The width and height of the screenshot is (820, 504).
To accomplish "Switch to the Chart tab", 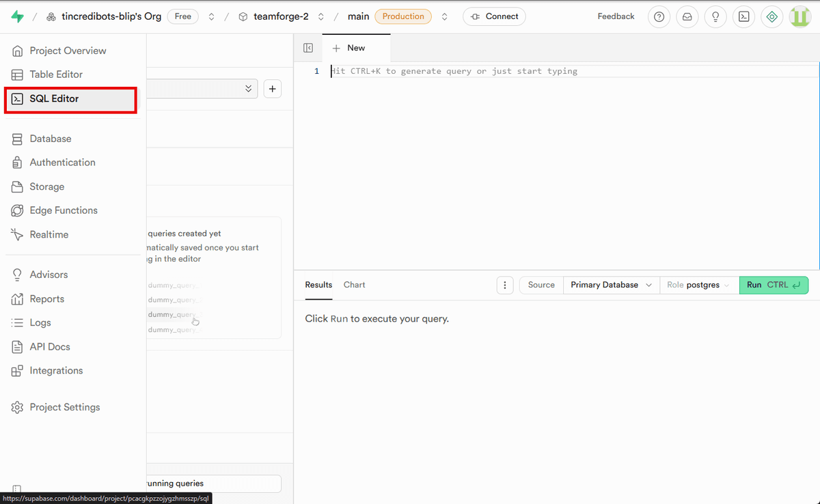I will [x=354, y=285].
